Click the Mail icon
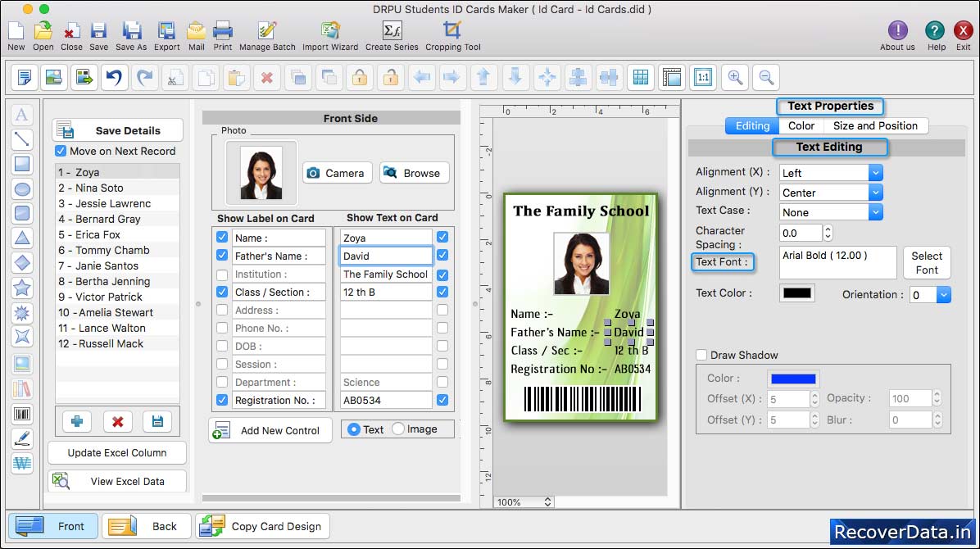Image resolution: width=980 pixels, height=549 pixels. click(197, 36)
